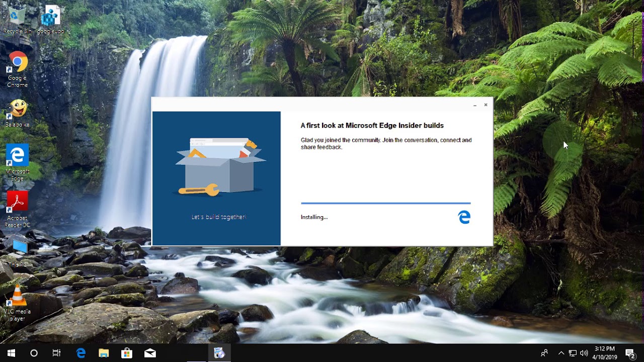This screenshot has width=644, height=362.
Task: Launch Edge from the taskbar
Action: click(x=80, y=353)
